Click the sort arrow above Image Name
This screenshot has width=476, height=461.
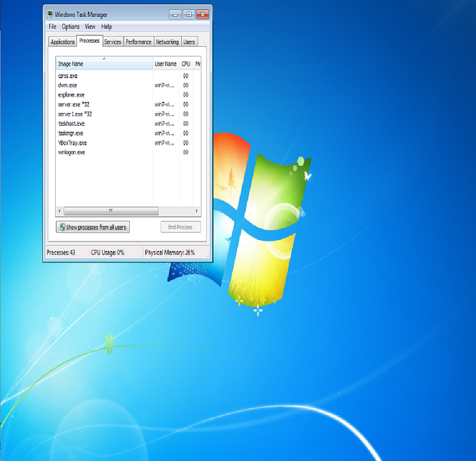(x=104, y=58)
